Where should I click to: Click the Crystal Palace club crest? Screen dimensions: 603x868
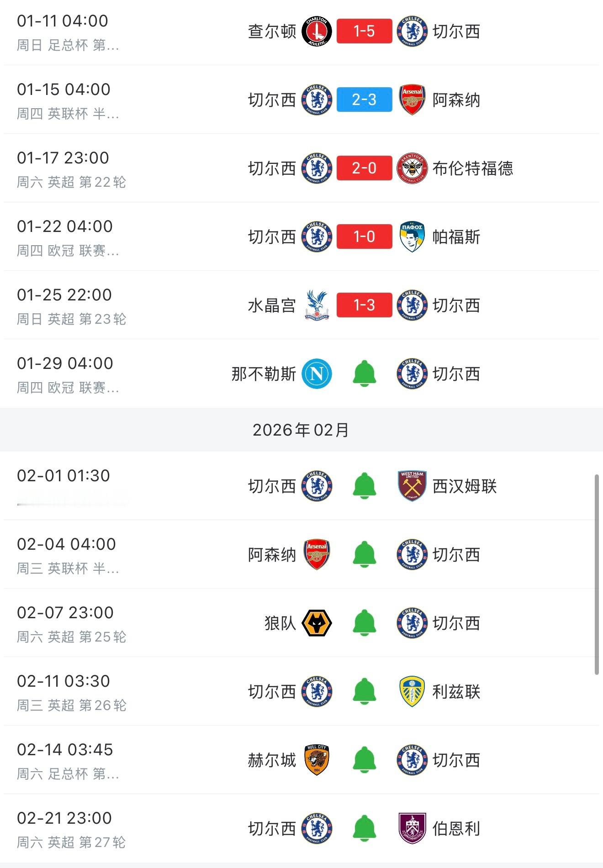(317, 305)
